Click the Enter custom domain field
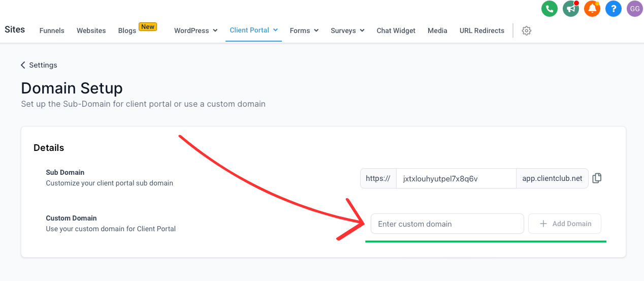The height and width of the screenshot is (281, 644). coord(447,224)
